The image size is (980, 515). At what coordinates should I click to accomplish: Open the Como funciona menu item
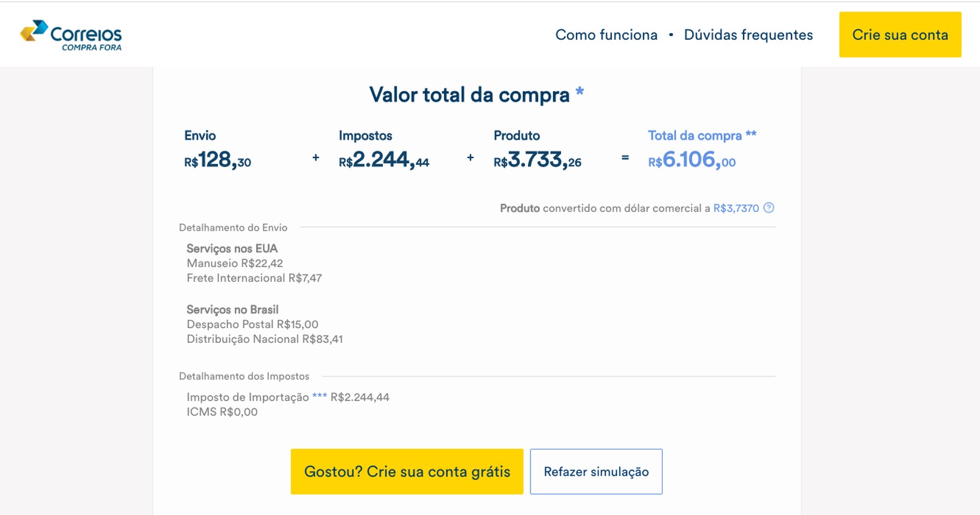pos(606,35)
